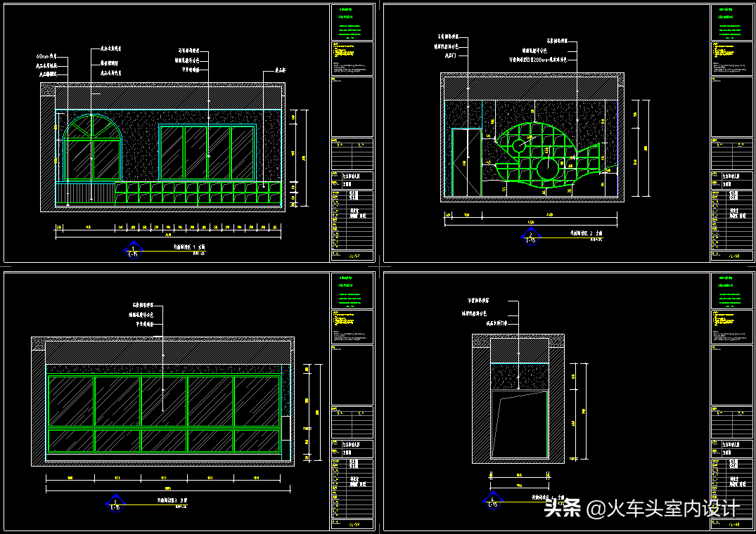
Task: Click the small circle in the fish decoration
Action: pyautogui.click(x=518, y=145)
